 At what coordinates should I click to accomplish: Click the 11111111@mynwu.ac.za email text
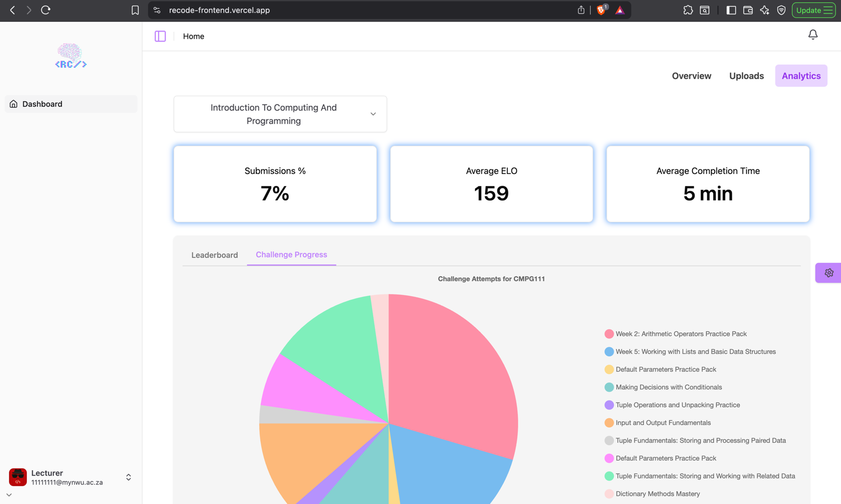(x=67, y=482)
